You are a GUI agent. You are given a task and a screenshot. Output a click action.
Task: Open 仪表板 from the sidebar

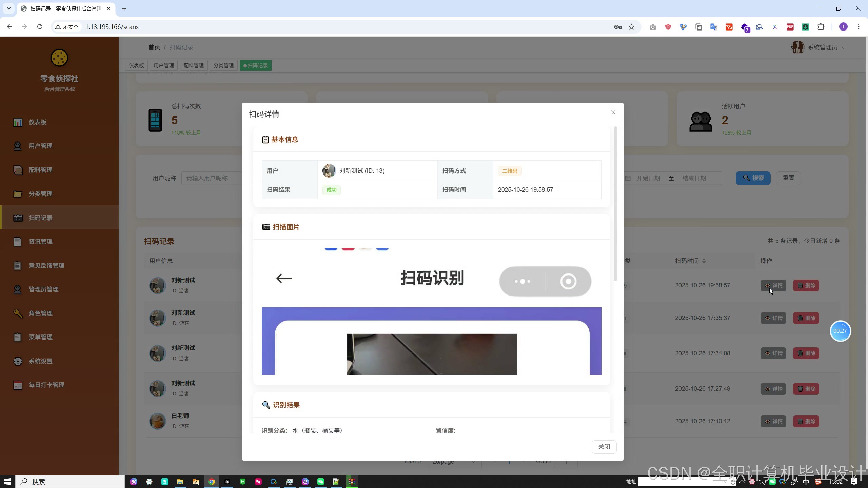pos(37,122)
